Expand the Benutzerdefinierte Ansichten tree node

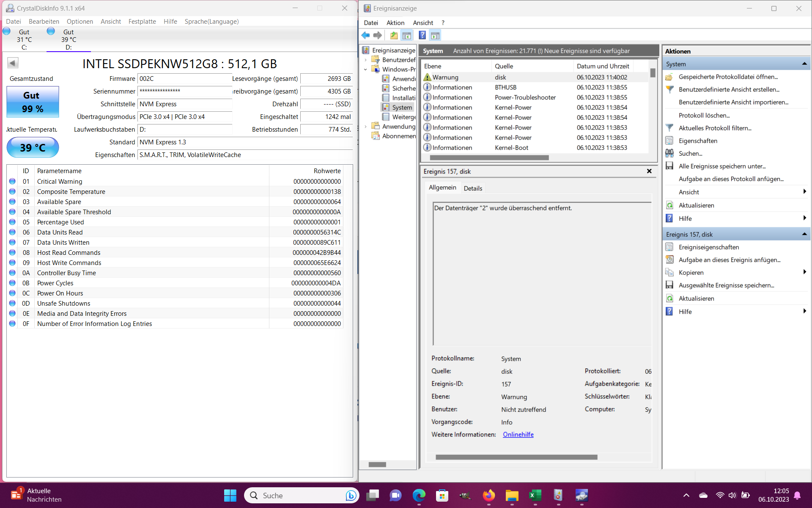[365, 60]
